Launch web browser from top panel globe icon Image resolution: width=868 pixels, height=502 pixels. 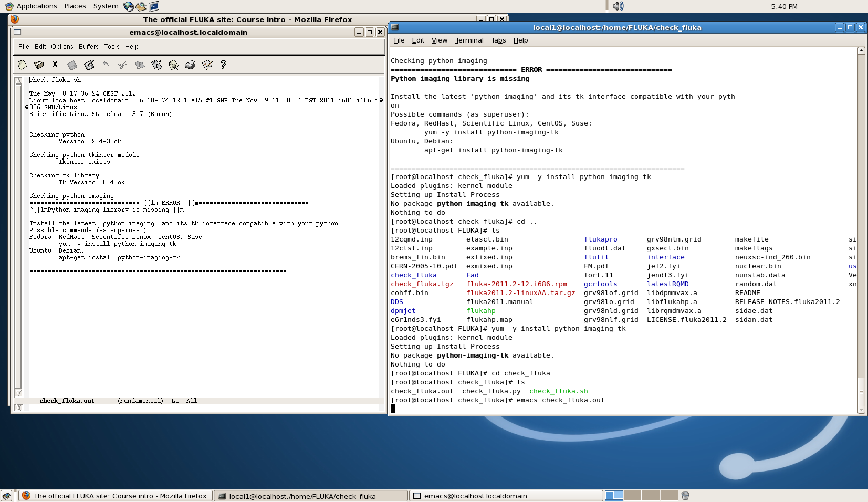[129, 6]
